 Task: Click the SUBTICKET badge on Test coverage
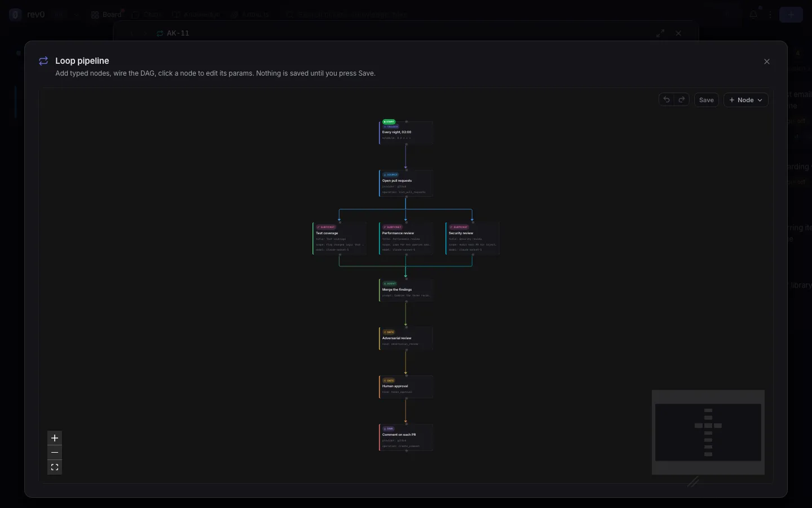click(326, 227)
